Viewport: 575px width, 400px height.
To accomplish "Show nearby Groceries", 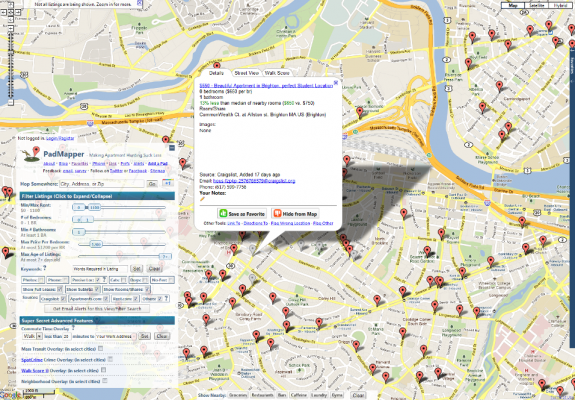I will click(x=237, y=395).
